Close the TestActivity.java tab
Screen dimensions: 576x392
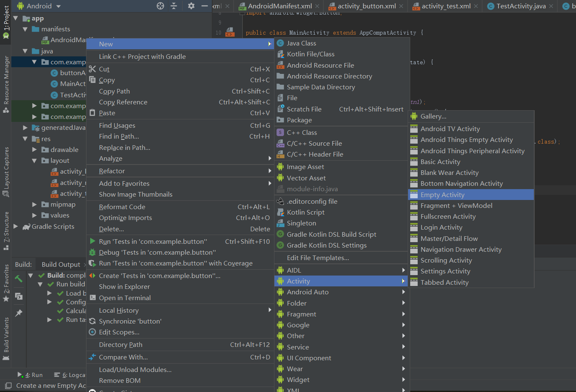click(551, 6)
